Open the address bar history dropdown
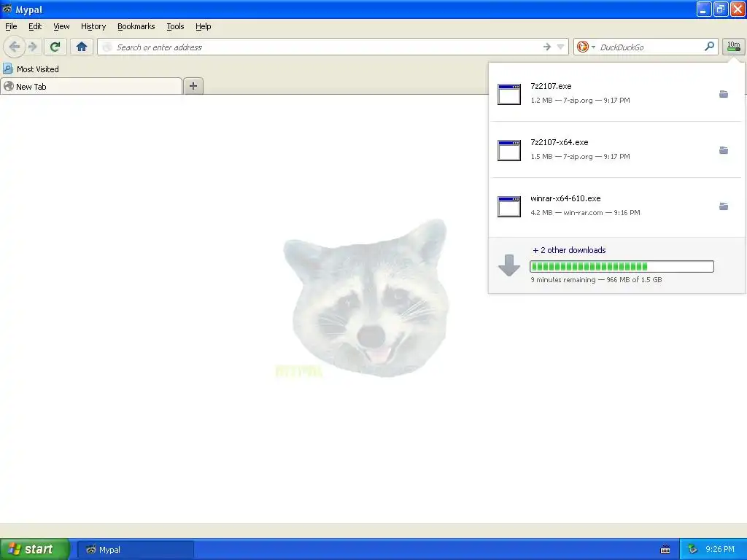Viewport: 747px width, 560px height. [561, 47]
